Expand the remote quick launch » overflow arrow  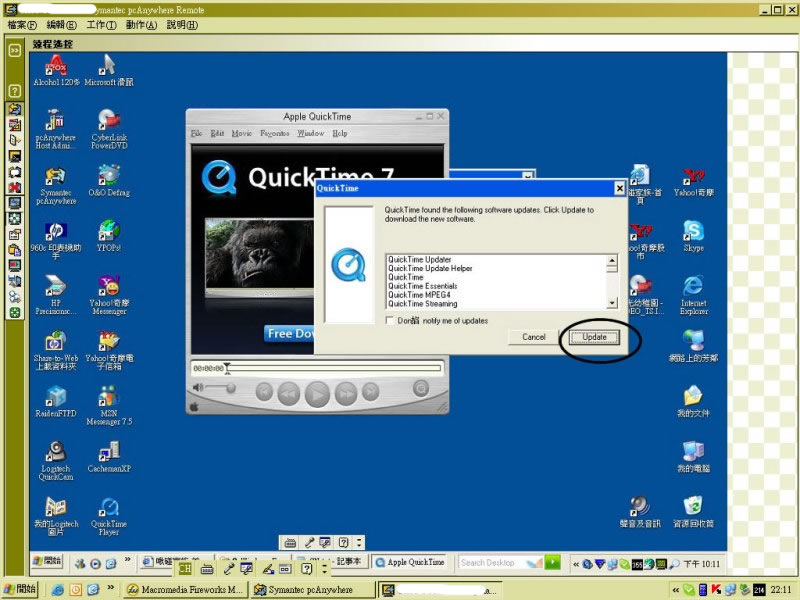point(128,559)
